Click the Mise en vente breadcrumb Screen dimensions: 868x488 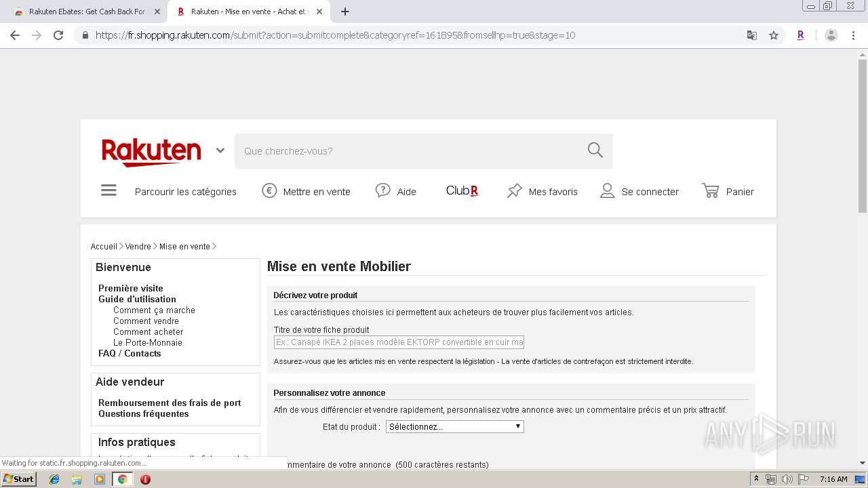coord(184,247)
